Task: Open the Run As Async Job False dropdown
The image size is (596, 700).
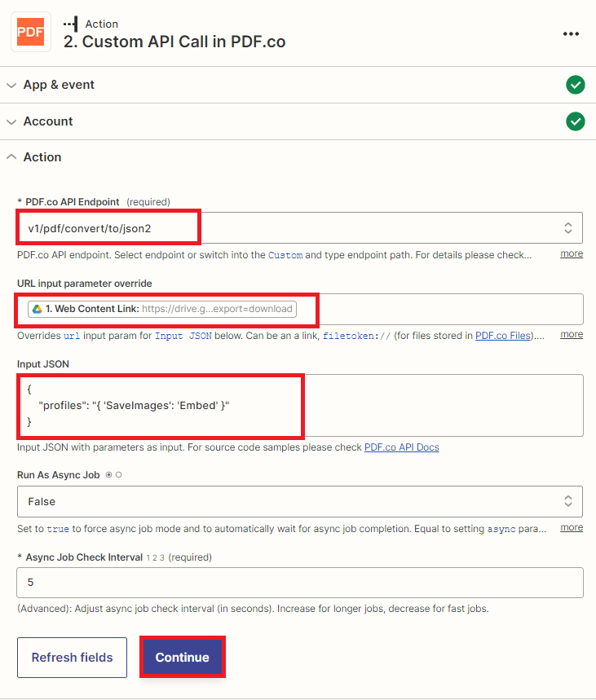Action: click(x=299, y=501)
